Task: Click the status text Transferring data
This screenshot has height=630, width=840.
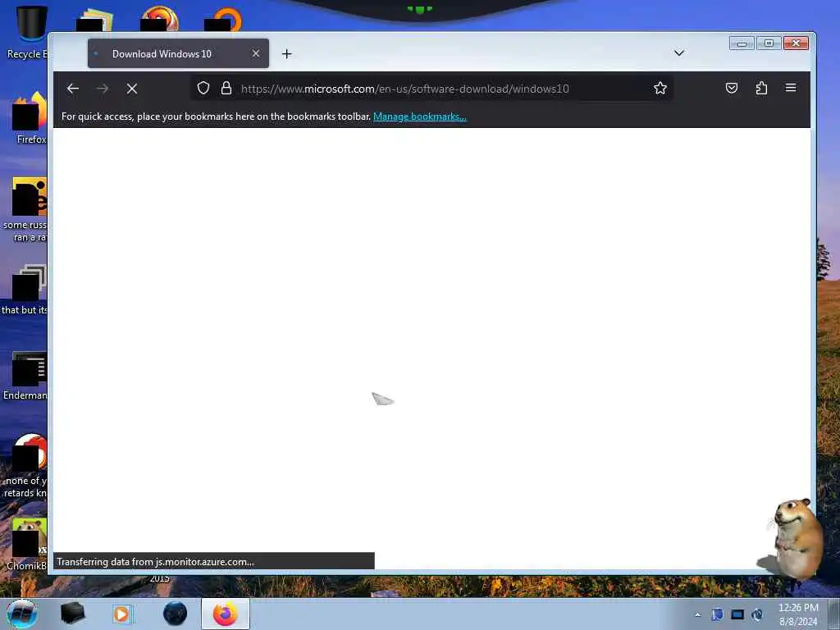Action: [x=155, y=561]
